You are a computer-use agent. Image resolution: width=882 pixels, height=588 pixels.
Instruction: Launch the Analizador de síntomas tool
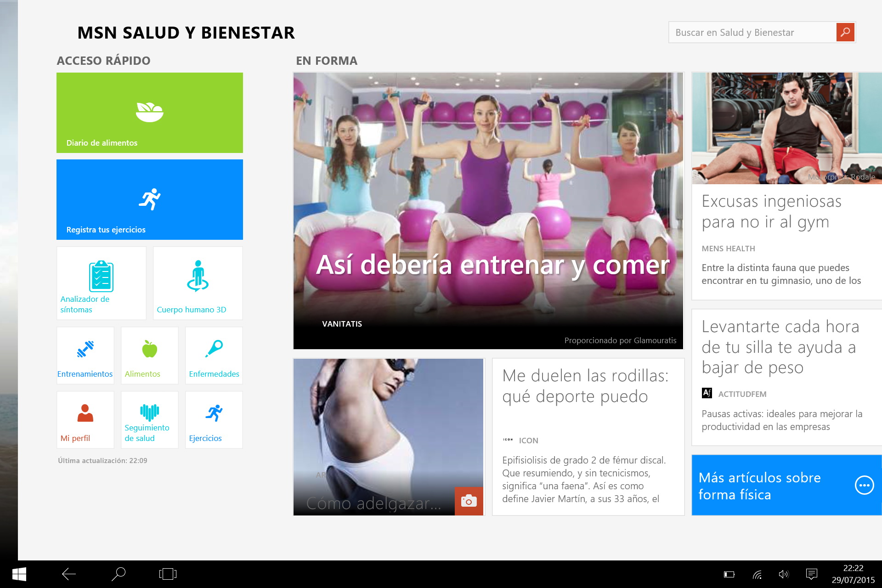click(101, 283)
